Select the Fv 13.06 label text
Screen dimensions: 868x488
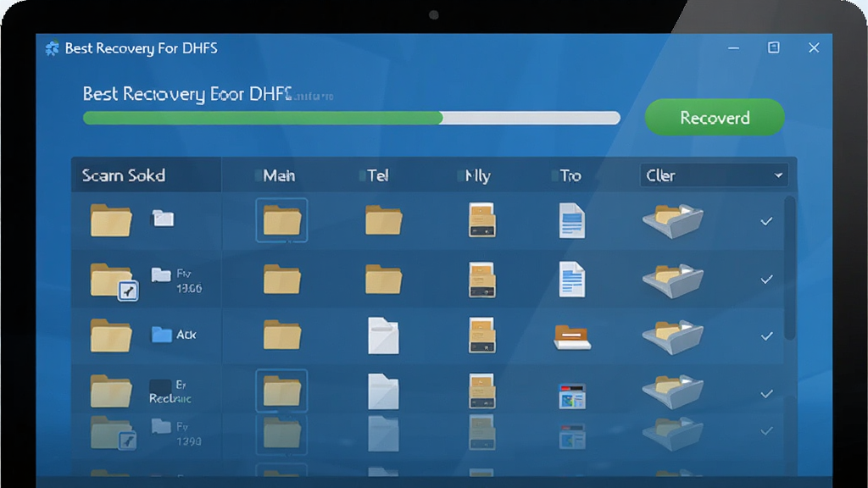[x=189, y=281]
